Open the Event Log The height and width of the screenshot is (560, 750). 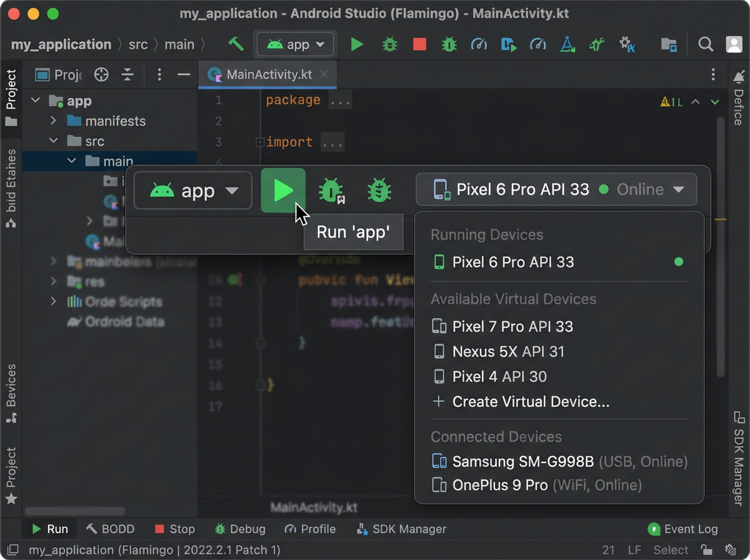pyautogui.click(x=683, y=529)
